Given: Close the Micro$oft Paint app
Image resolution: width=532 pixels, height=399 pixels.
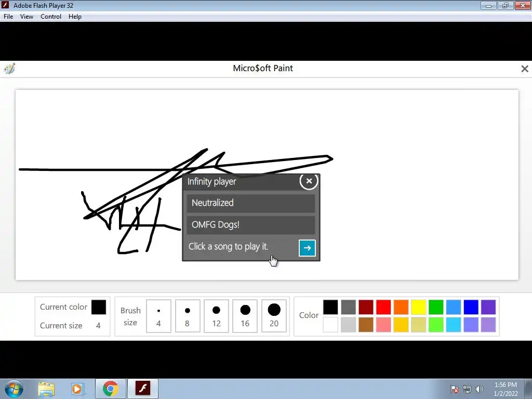Looking at the screenshot, I should (x=525, y=69).
